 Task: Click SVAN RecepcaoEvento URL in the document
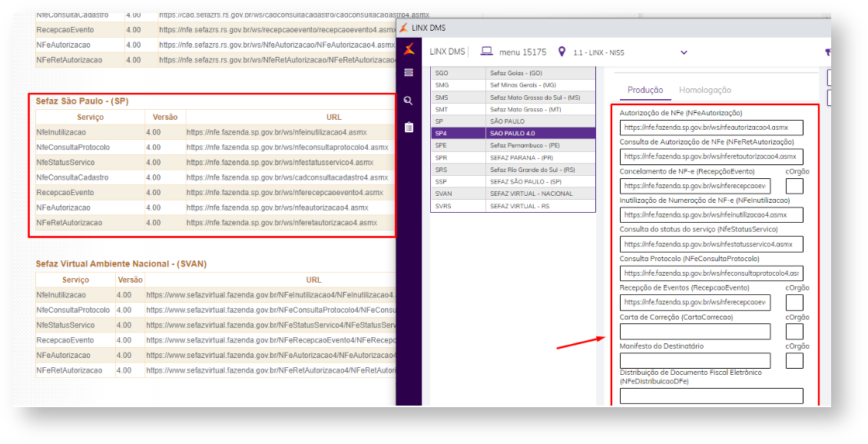270,340
